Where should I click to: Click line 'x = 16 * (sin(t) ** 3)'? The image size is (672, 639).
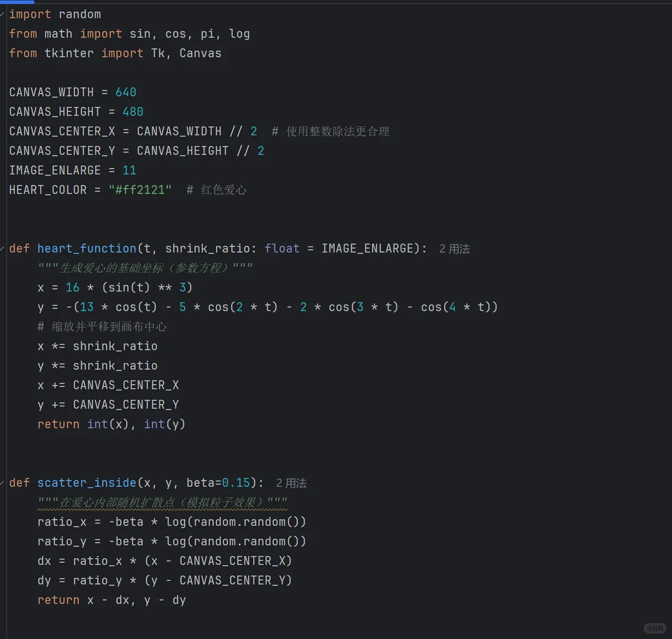pyautogui.click(x=115, y=288)
